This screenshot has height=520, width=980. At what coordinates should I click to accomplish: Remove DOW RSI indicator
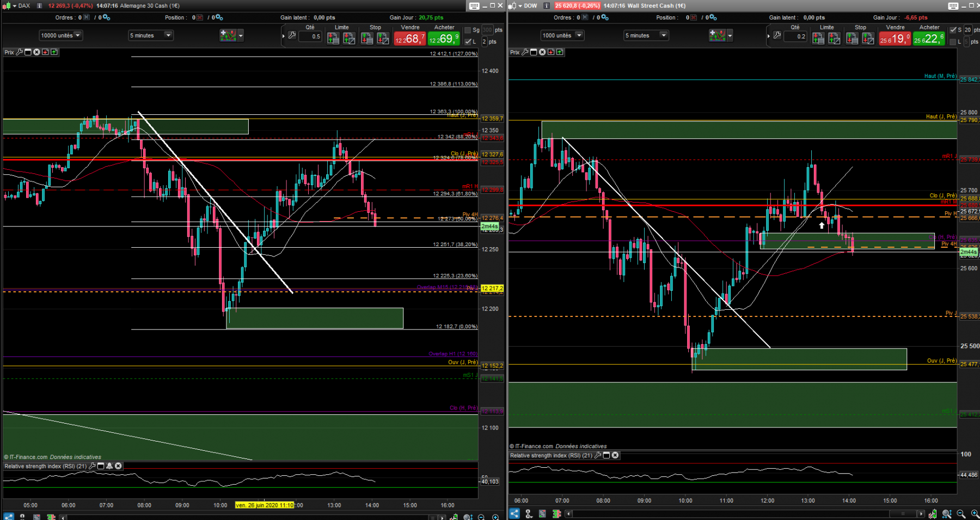coord(615,455)
